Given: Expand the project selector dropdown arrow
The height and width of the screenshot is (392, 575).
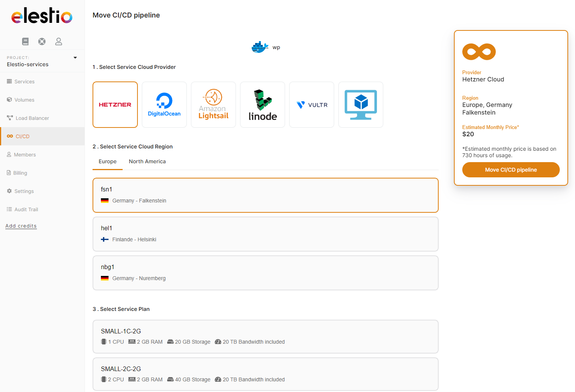Looking at the screenshot, I should coord(75,58).
